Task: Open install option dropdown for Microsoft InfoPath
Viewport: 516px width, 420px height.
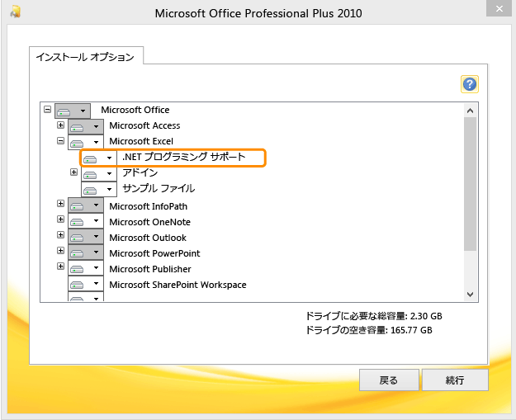Action: coord(86,205)
